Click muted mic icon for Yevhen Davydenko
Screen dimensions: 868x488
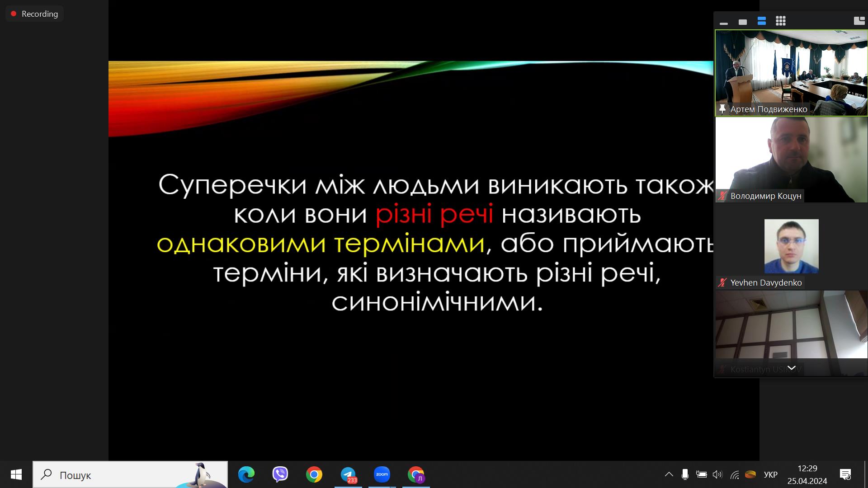coord(722,282)
